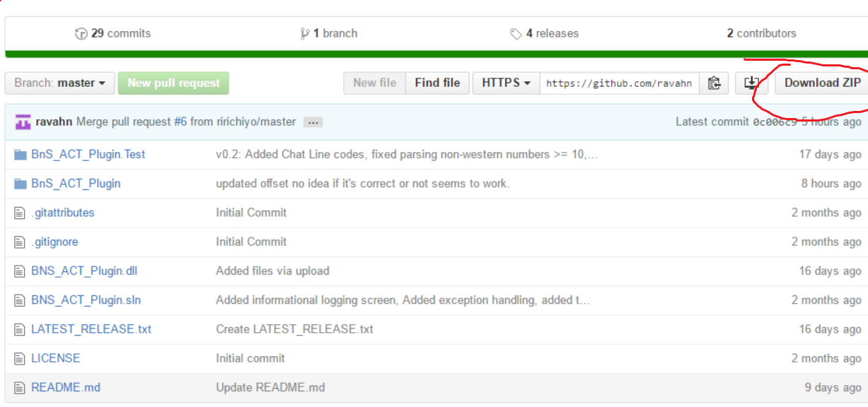Click the tag icon beside '4 releases'
868x407 pixels.
tap(516, 33)
